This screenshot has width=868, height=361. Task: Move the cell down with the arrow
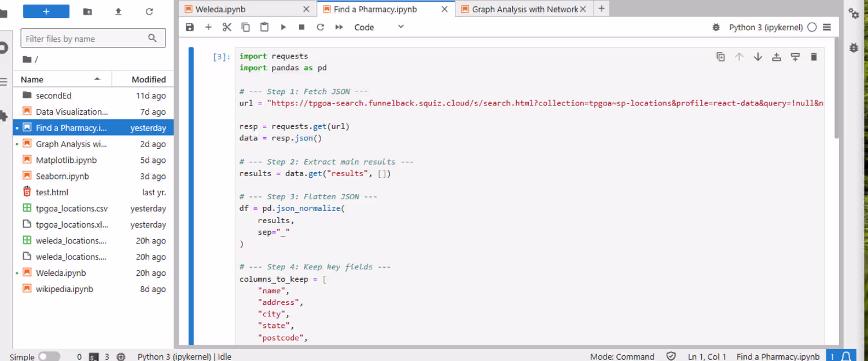(x=757, y=57)
